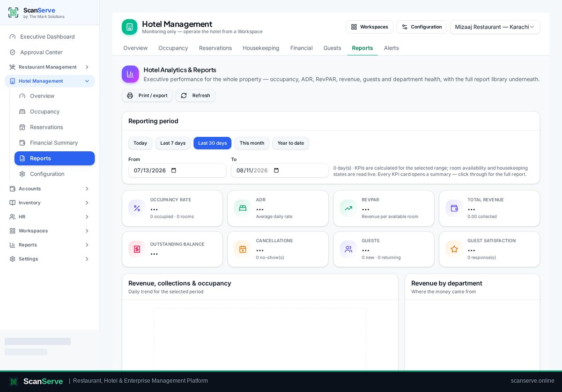
Task: Click the Cancellations calendar-x icon
Action: tap(243, 249)
